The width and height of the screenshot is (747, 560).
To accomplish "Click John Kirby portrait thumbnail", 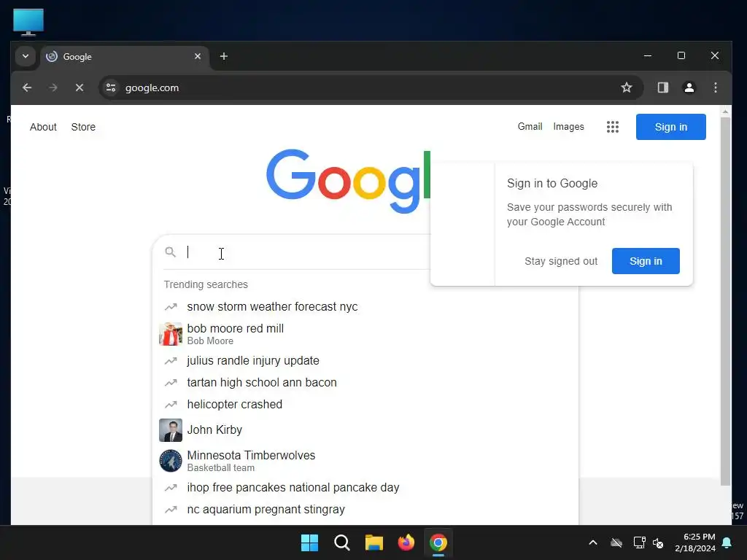I will (x=171, y=430).
